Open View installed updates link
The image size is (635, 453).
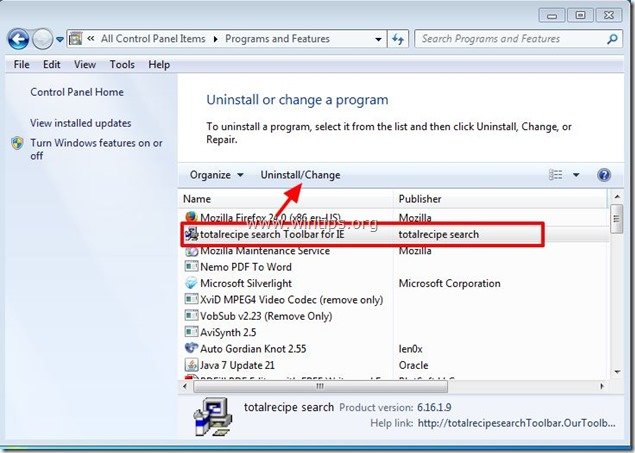pos(81,123)
